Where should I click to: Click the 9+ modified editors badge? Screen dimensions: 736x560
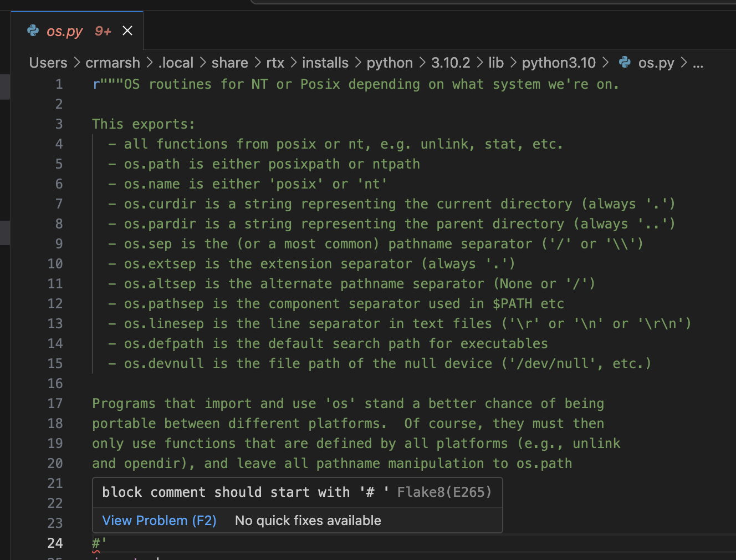point(102,31)
